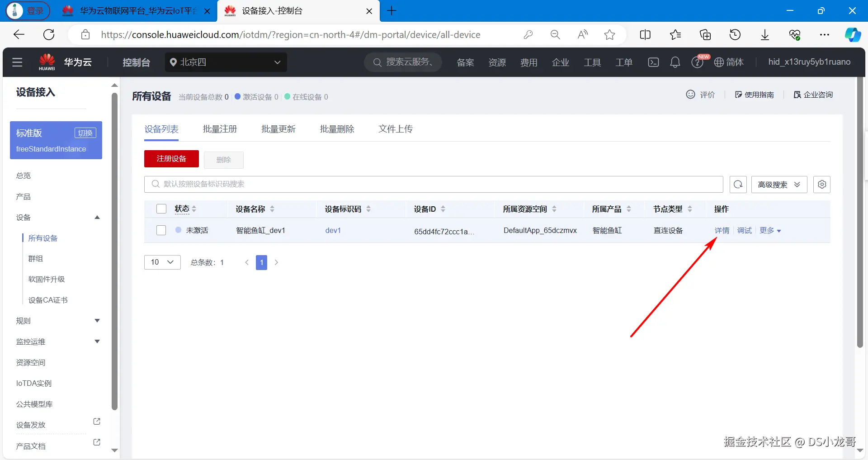Viewport: 868px width, 460px height.
Task: Open the Copilot sidebar icon
Action: click(x=853, y=35)
